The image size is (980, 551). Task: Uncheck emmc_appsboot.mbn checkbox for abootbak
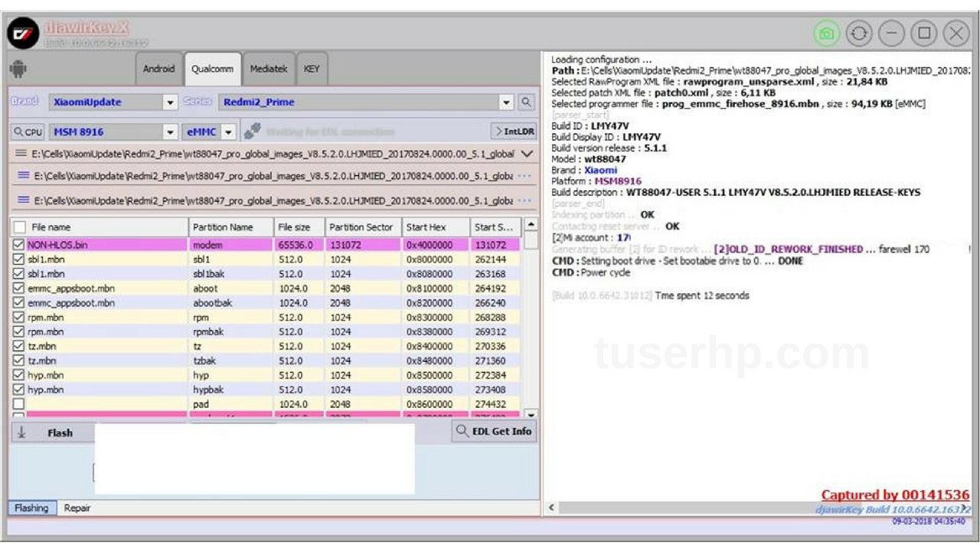19,303
